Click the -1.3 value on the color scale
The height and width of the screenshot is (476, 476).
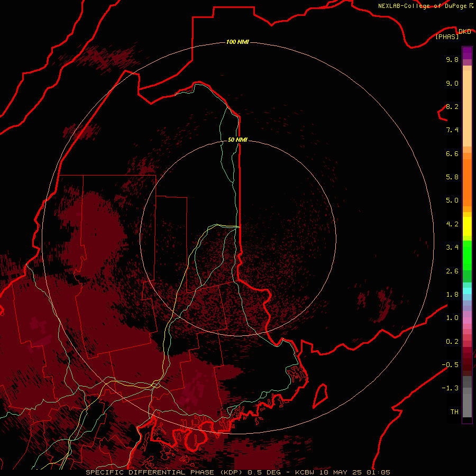click(x=450, y=388)
